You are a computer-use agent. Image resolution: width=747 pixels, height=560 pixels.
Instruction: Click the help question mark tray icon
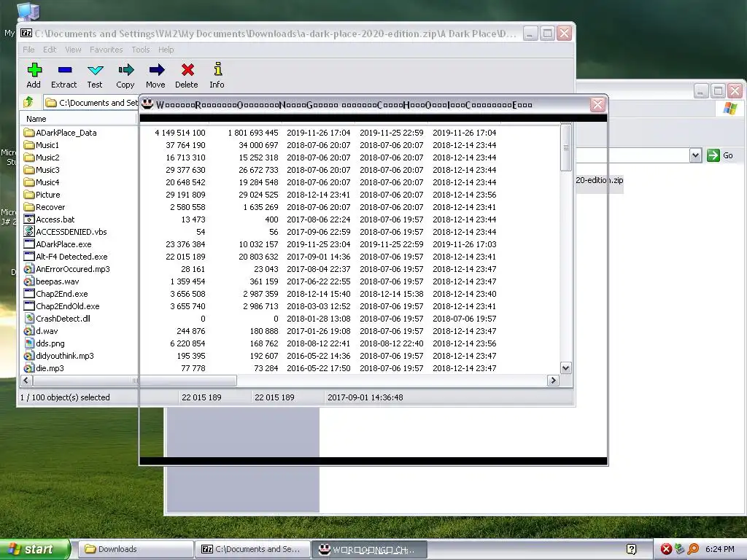(632, 550)
